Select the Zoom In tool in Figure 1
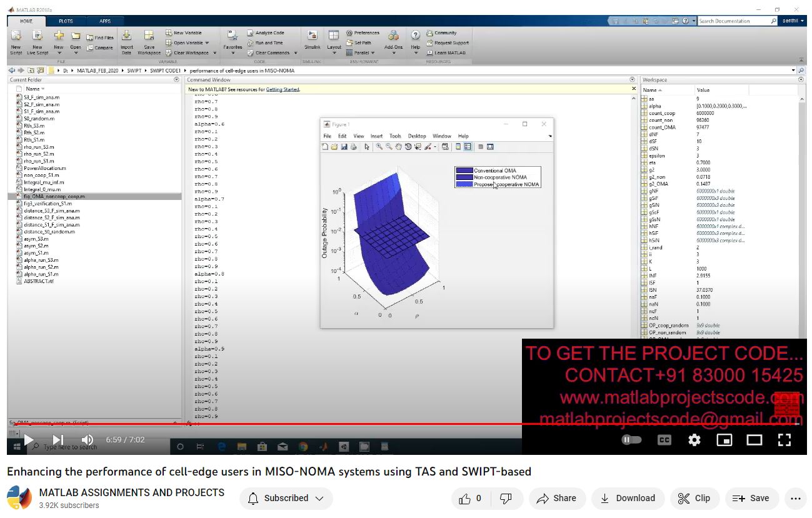Image resolution: width=812 pixels, height=518 pixels. point(379,147)
